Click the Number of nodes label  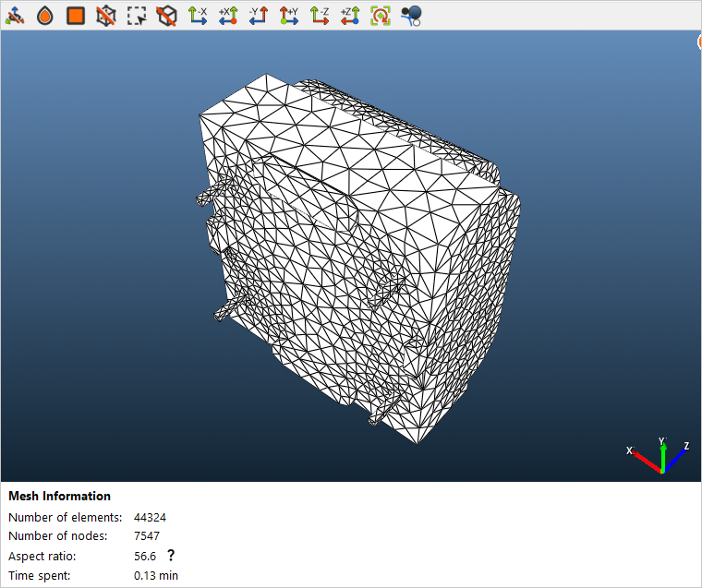pos(58,535)
